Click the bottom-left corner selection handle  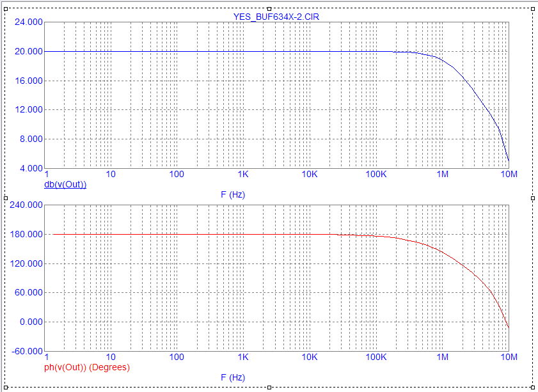point(6,388)
